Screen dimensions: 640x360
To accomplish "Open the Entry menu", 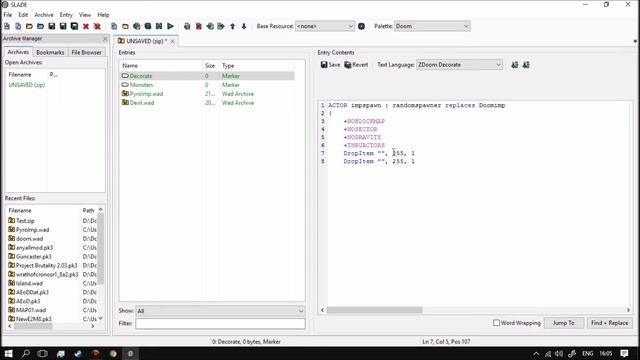I will pos(66,15).
